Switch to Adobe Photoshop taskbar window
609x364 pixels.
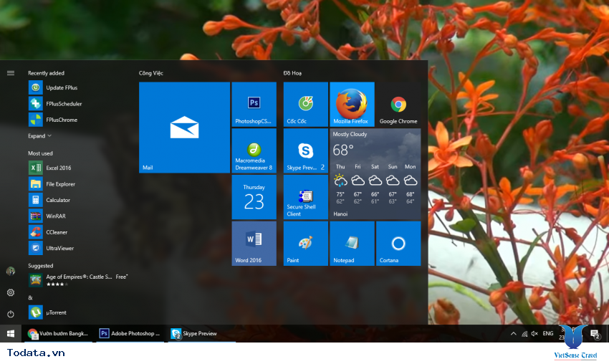(130, 334)
